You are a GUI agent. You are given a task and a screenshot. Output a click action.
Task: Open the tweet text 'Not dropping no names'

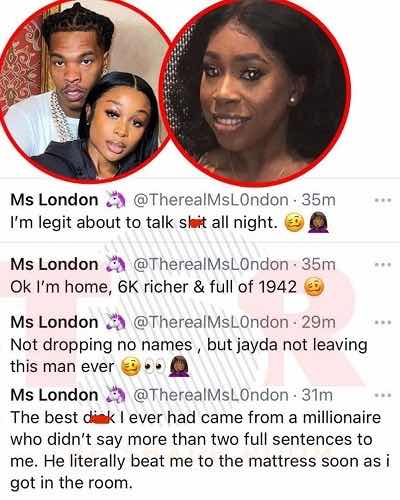[x=189, y=356]
